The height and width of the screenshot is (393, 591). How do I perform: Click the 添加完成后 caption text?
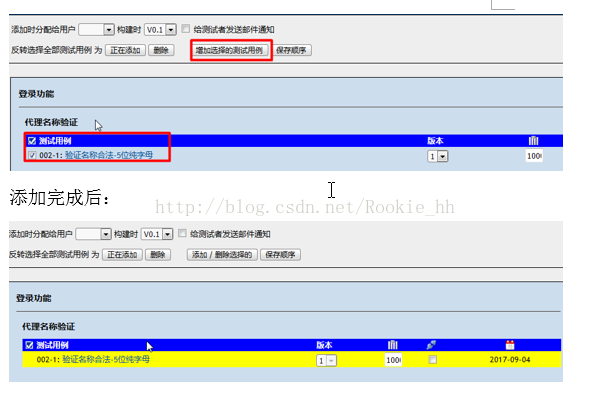tap(60, 197)
